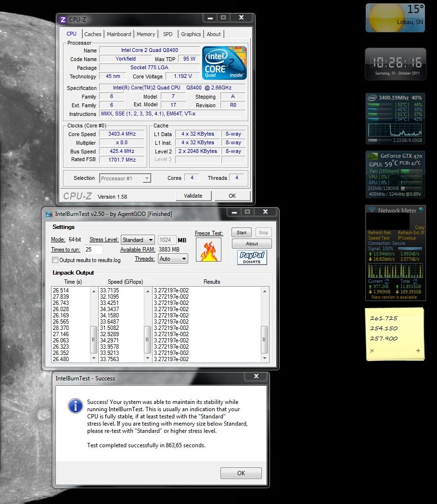Click the IntelBurnTest title bar icon
Screen dimensions: 437x504
[x=49, y=214]
